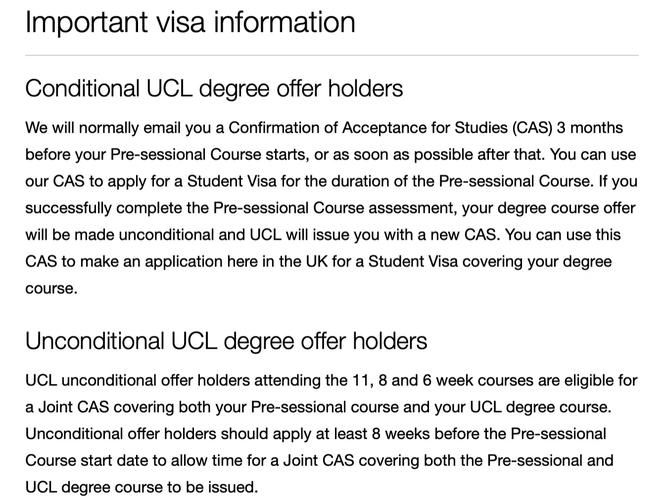The image size is (667, 500).
Task: Click the words 'your degree course offer'
Action: click(549, 208)
